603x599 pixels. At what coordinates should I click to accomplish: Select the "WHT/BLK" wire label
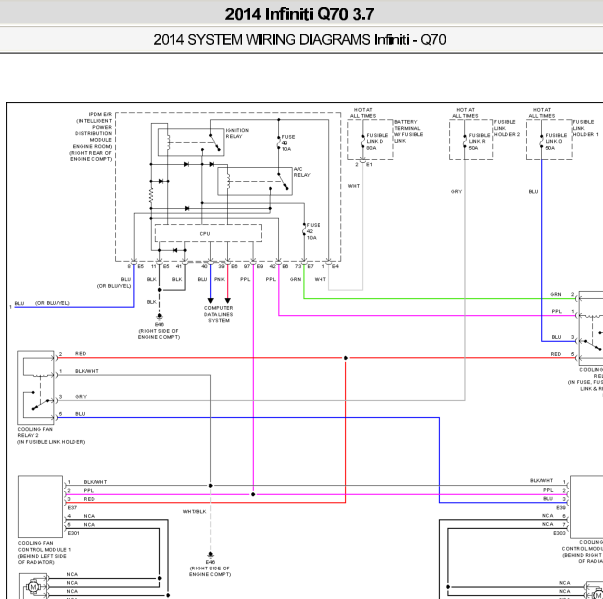[x=194, y=512]
